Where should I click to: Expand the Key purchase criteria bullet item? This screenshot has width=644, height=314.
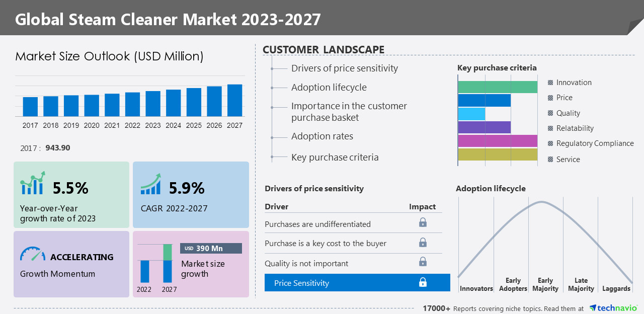pos(335,157)
